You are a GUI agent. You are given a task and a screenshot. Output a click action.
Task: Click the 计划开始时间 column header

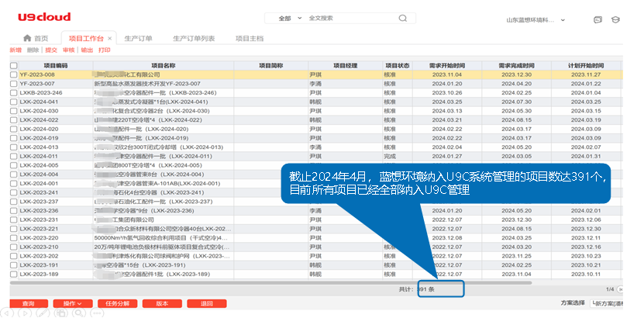pos(586,65)
